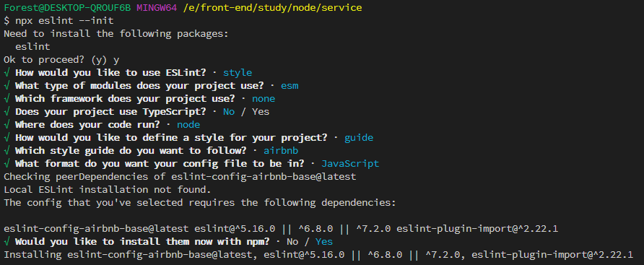The image size is (644, 265).
Task: Click 'Which framework does your project use?' question
Action: pos(125,99)
